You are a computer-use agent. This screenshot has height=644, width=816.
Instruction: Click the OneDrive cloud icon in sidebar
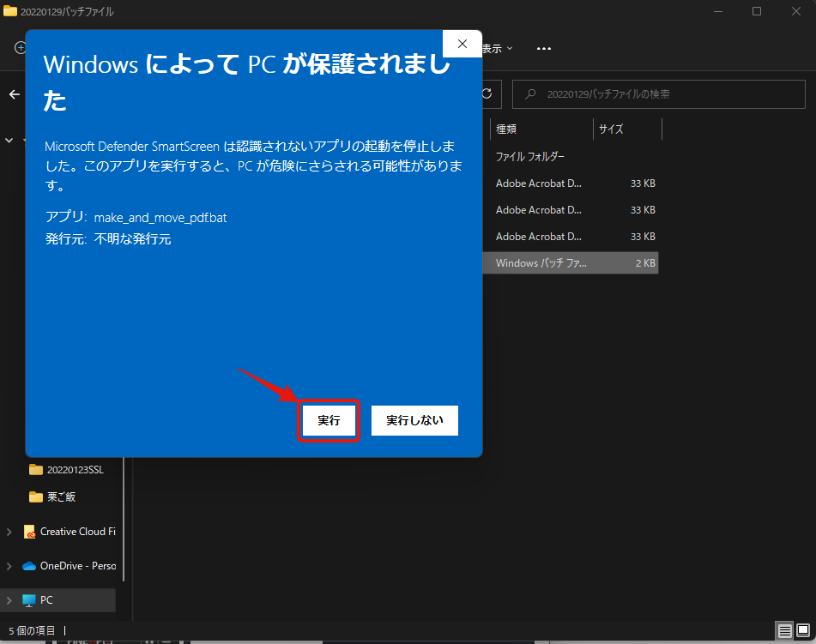(x=29, y=566)
